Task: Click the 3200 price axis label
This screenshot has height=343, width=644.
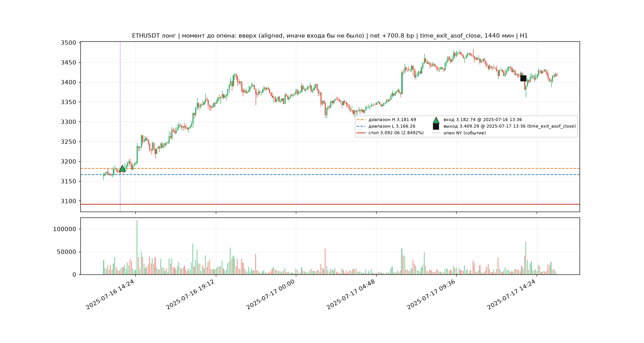Action: pyautogui.click(x=69, y=162)
